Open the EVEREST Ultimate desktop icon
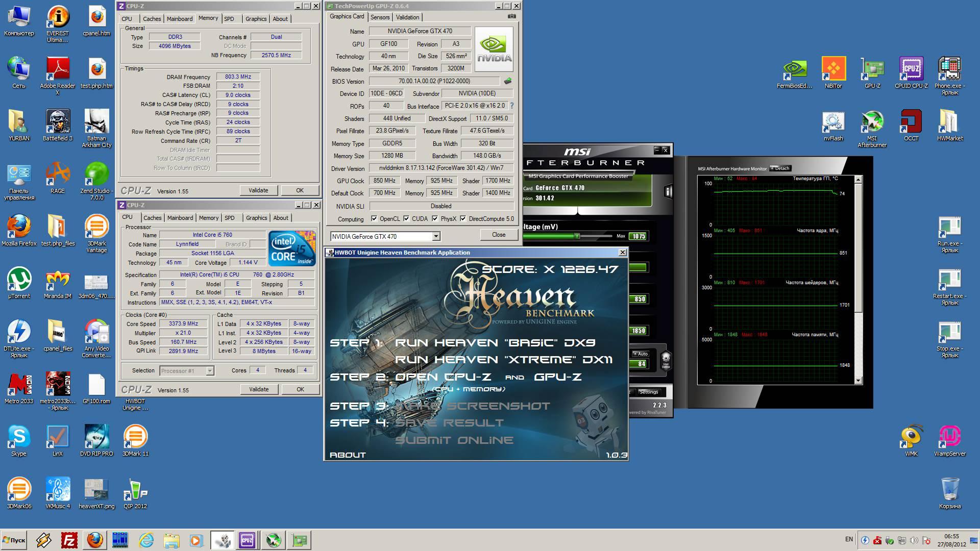Image resolution: width=980 pixels, height=551 pixels. 58,24
